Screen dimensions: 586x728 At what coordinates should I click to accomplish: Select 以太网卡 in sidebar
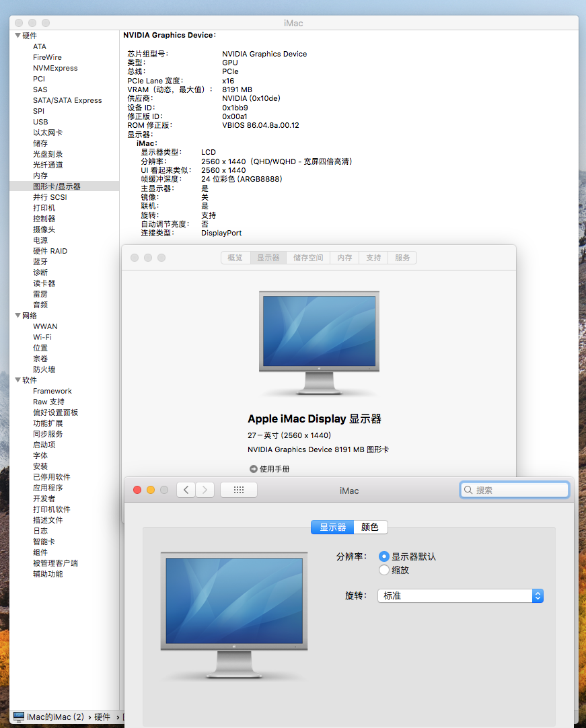click(x=48, y=133)
